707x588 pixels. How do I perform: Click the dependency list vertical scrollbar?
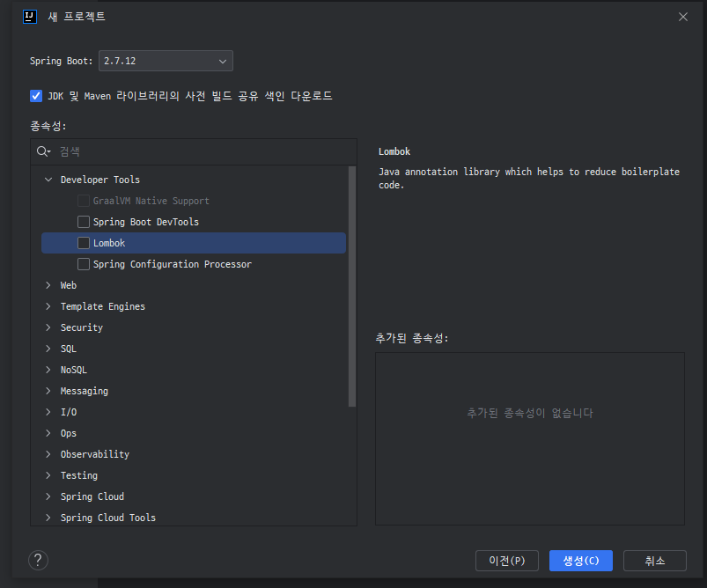tap(352, 287)
